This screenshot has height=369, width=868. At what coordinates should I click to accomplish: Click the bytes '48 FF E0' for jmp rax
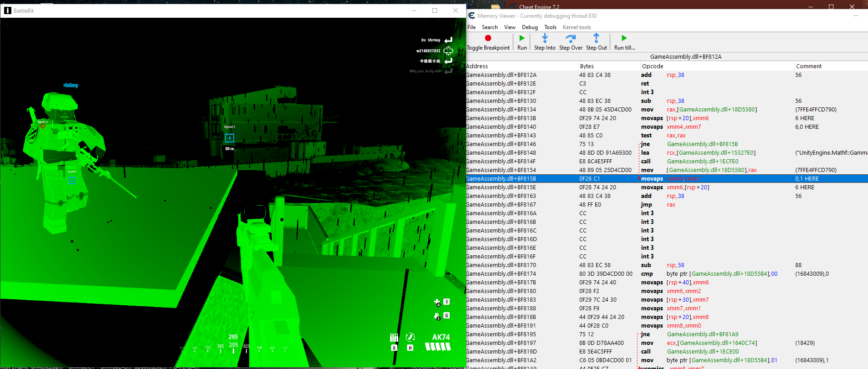(590, 205)
